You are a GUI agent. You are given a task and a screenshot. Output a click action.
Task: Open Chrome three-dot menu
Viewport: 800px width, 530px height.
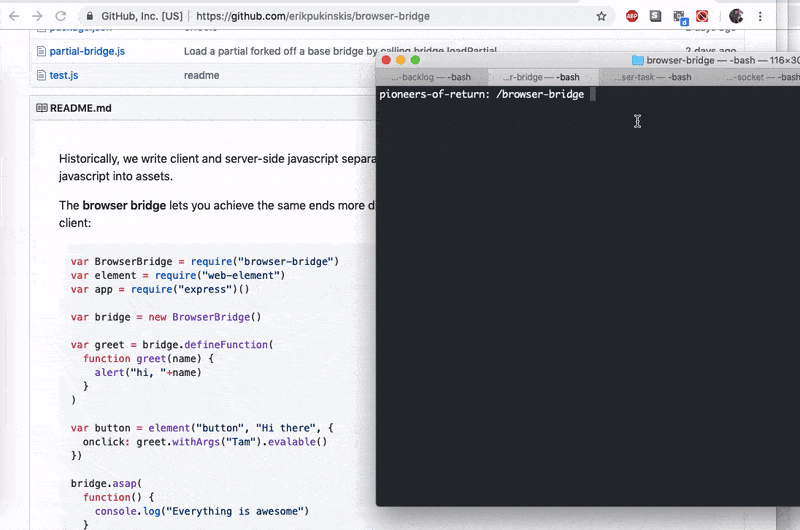(x=760, y=16)
